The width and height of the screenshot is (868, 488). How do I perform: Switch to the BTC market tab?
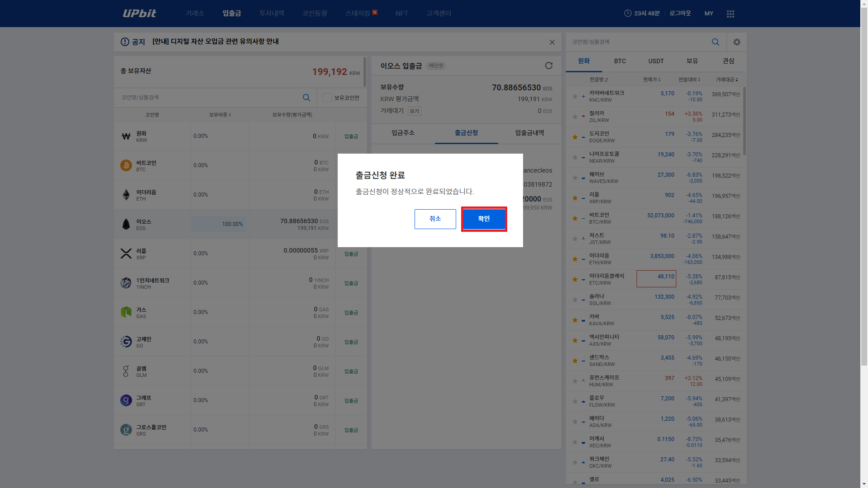pyautogui.click(x=620, y=61)
